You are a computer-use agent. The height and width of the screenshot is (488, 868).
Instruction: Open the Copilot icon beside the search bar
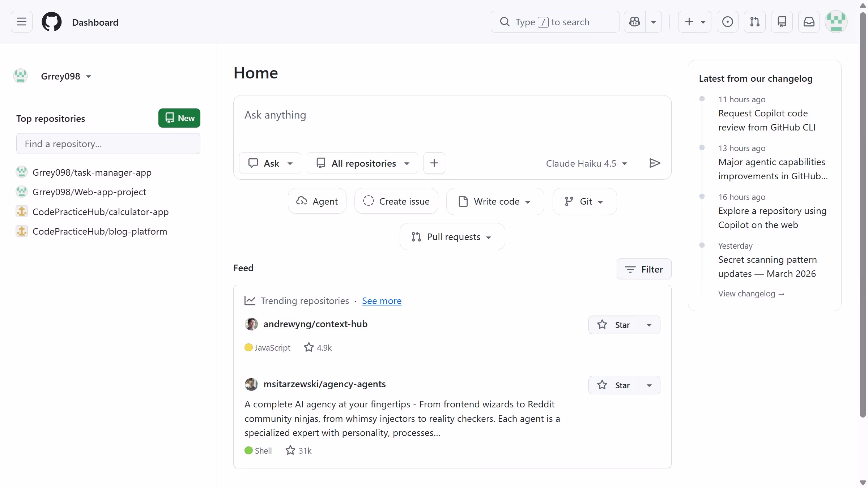tap(635, 22)
